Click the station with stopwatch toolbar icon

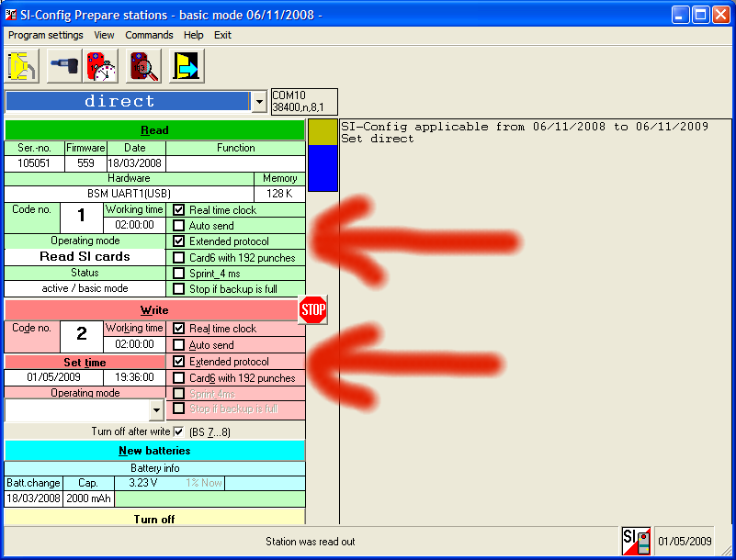coord(101,66)
